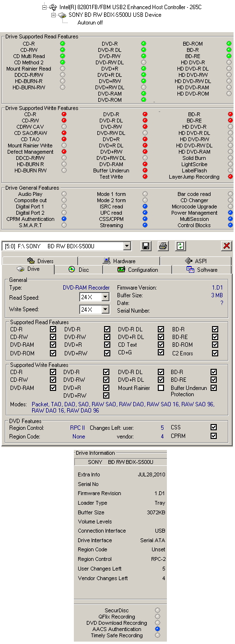Switch to the Disc tab

pos(79,269)
